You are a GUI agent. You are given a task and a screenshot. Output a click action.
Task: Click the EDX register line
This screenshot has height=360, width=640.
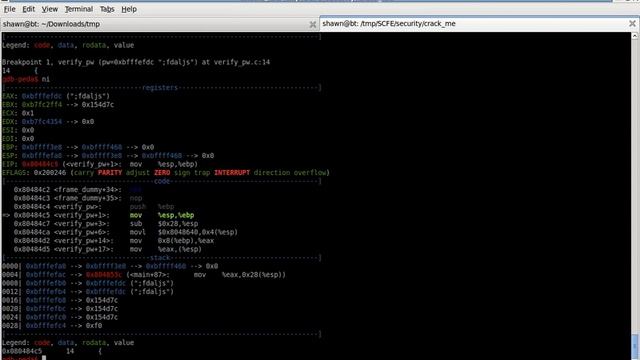[48, 122]
